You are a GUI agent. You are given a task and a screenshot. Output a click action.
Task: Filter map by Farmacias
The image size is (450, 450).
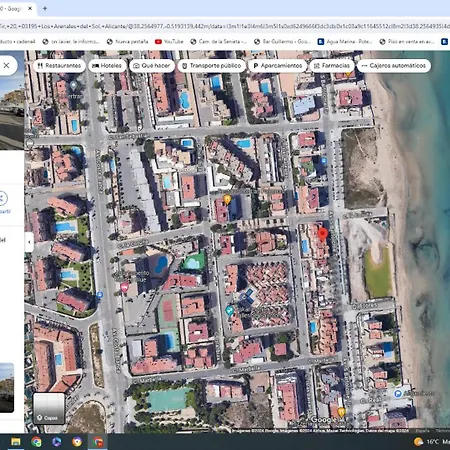tap(332, 66)
